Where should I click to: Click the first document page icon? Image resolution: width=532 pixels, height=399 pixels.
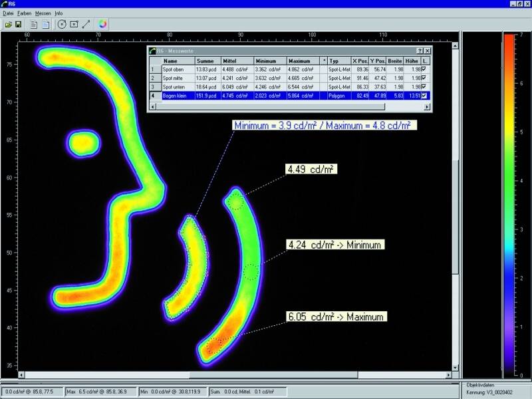34,24
